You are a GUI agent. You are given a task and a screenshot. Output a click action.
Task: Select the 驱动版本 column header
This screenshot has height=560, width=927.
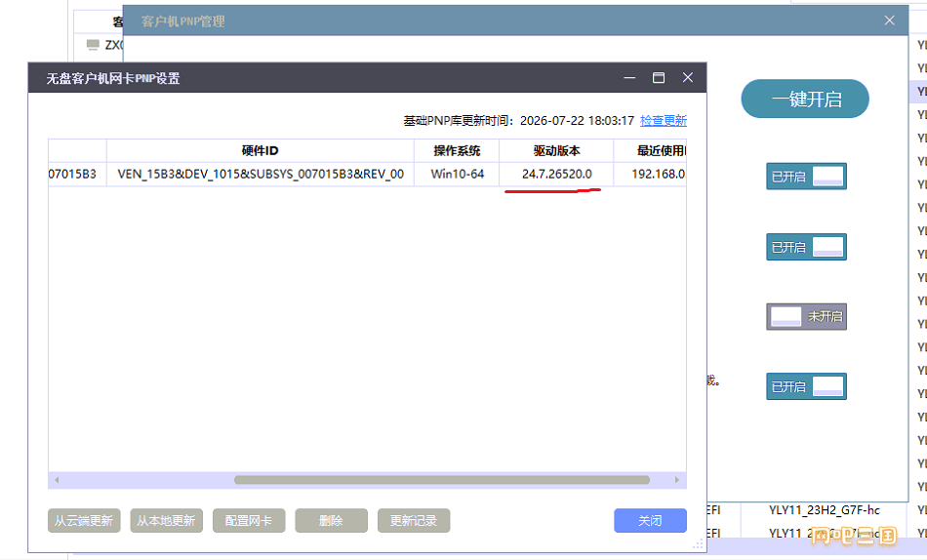click(x=556, y=151)
